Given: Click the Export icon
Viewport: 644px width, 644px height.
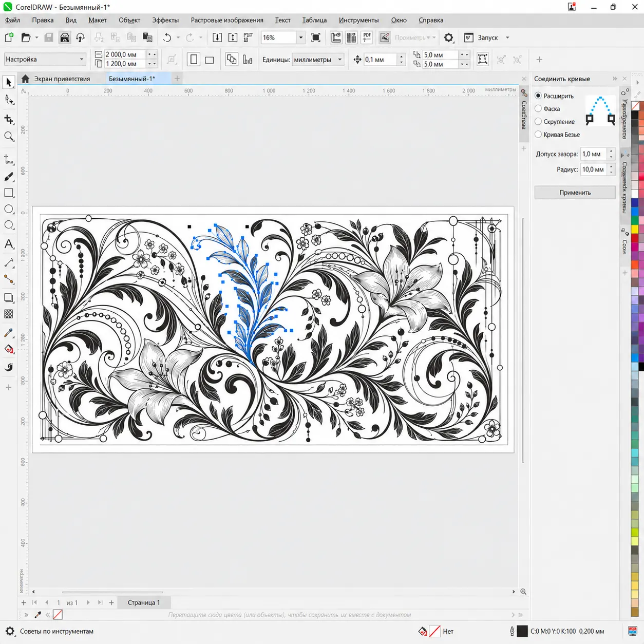Looking at the screenshot, I should click(x=233, y=37).
